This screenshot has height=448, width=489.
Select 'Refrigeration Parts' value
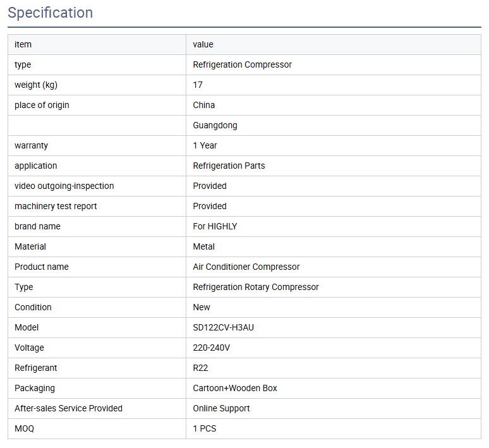pos(229,166)
